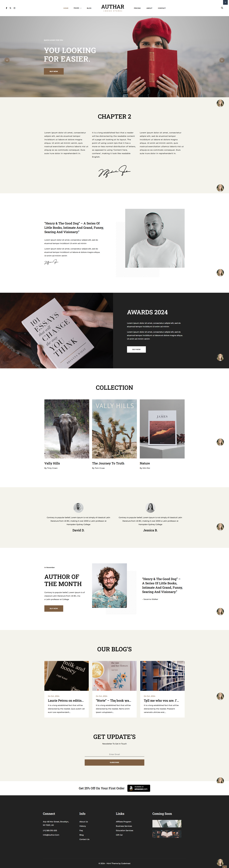Image resolution: width=229 pixels, height=868 pixels.
Task: Open the Affiliate Program footer link
Action: pyautogui.click(x=124, y=821)
